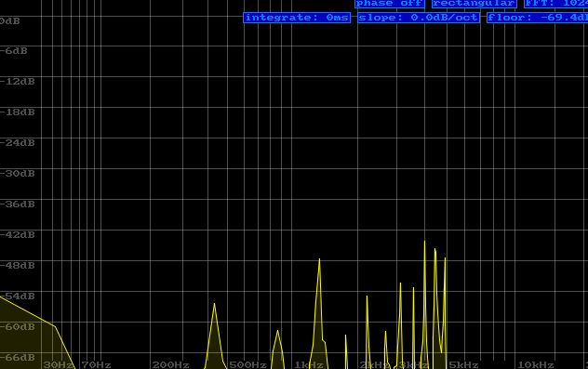Click the 70Hz frequency label
Image resolution: width=588 pixels, height=369 pixels.
(97, 365)
